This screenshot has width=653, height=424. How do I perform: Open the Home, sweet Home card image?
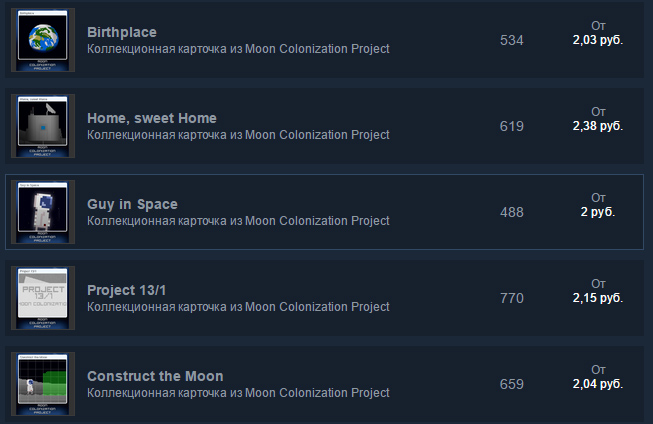click(42, 126)
